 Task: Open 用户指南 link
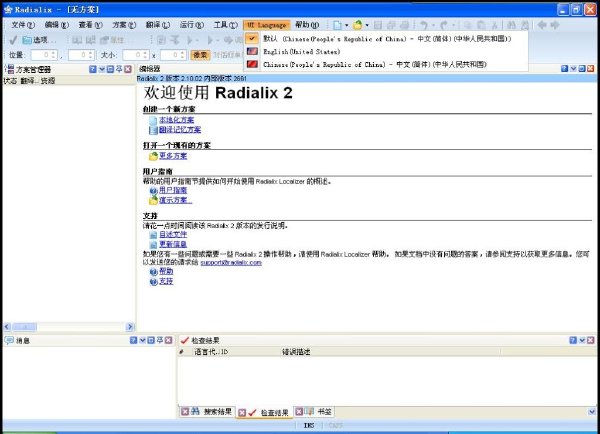click(x=173, y=190)
